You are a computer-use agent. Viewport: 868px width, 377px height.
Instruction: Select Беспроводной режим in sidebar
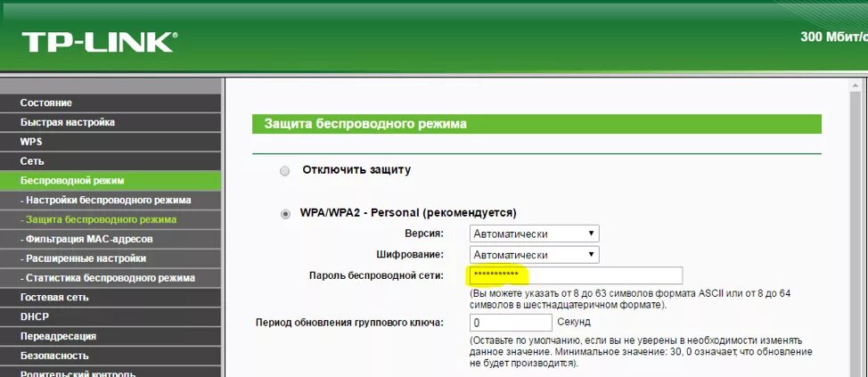(111, 180)
